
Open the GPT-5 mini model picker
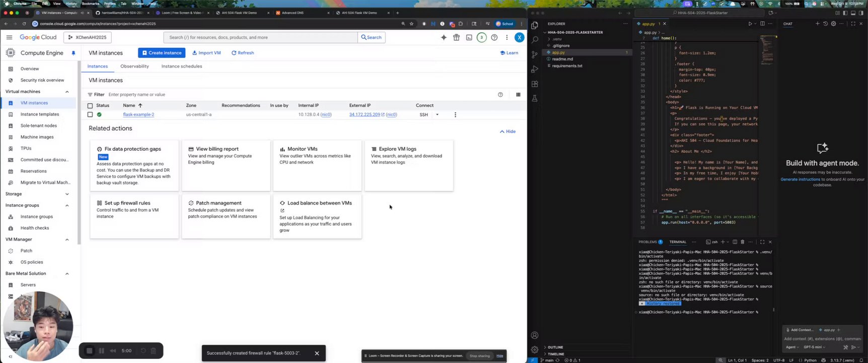[815, 347]
